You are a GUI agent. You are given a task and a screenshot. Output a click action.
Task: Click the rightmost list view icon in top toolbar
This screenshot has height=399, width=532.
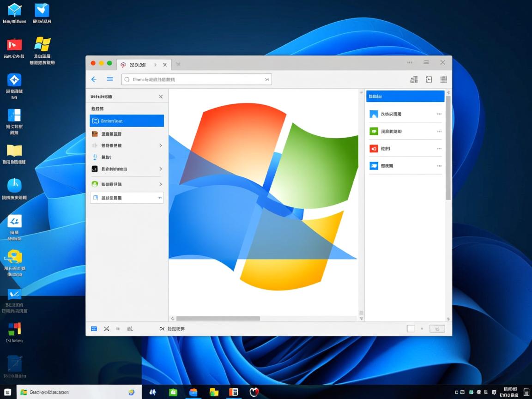coord(443,79)
